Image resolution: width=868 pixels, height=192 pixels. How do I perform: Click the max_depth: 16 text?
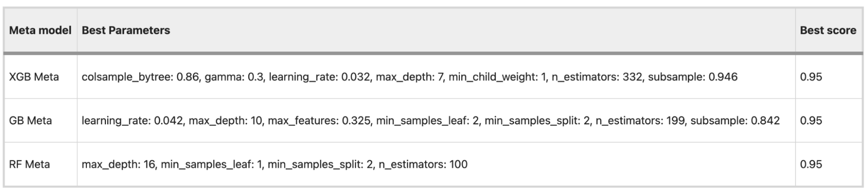click(x=119, y=164)
